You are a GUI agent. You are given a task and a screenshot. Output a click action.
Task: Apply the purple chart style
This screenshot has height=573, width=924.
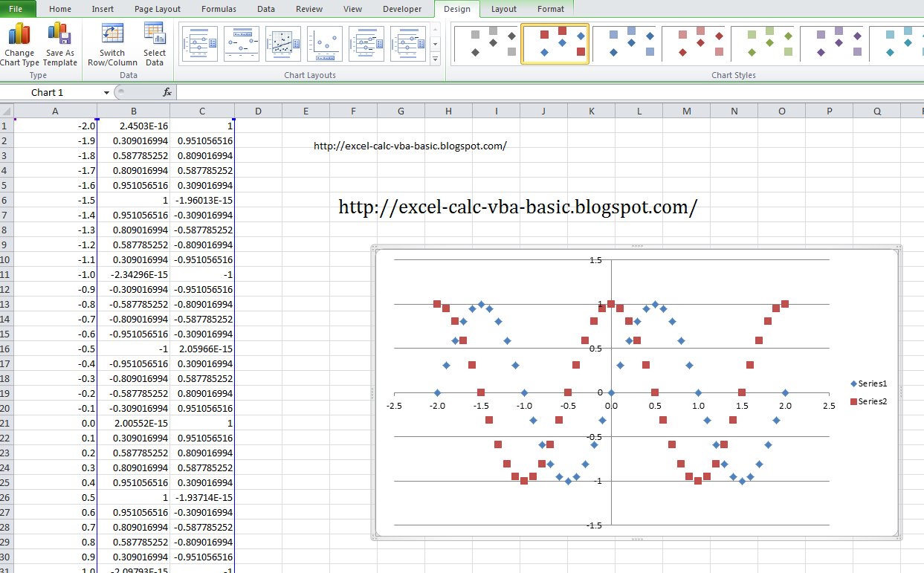coord(832,43)
